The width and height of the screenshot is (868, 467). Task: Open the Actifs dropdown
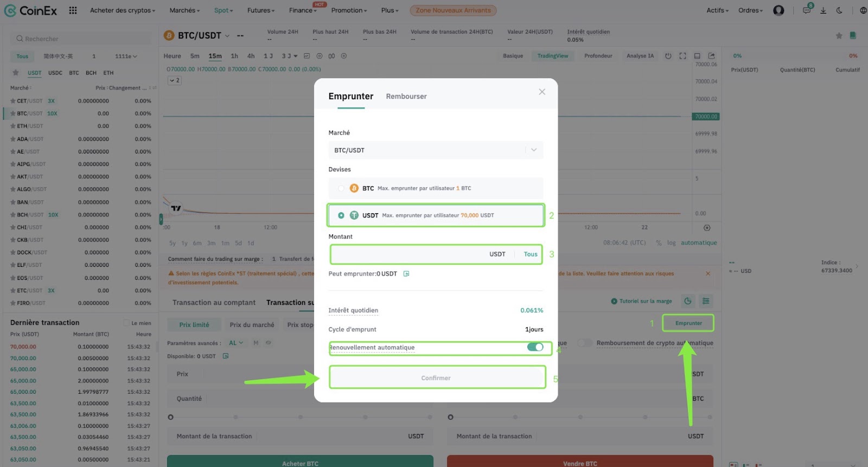pyautogui.click(x=718, y=10)
